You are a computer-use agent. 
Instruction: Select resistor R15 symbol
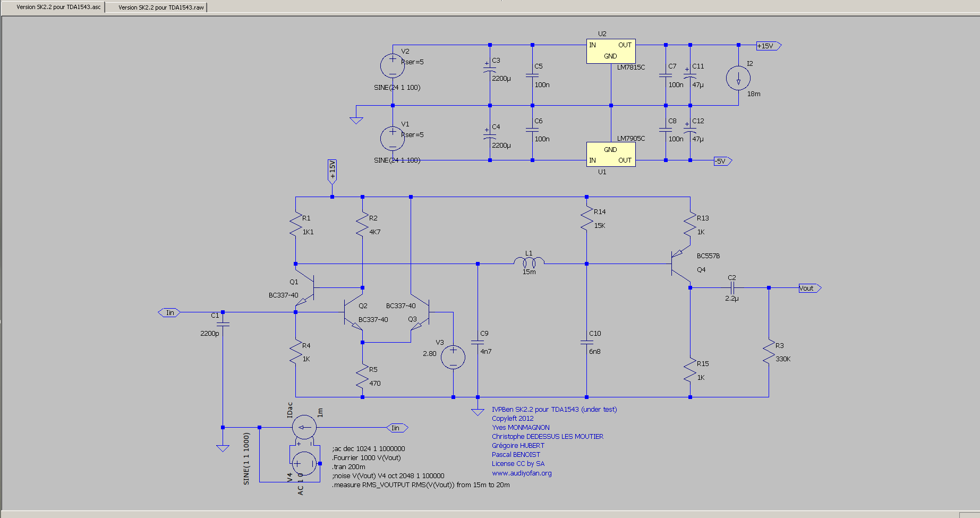pyautogui.click(x=690, y=370)
